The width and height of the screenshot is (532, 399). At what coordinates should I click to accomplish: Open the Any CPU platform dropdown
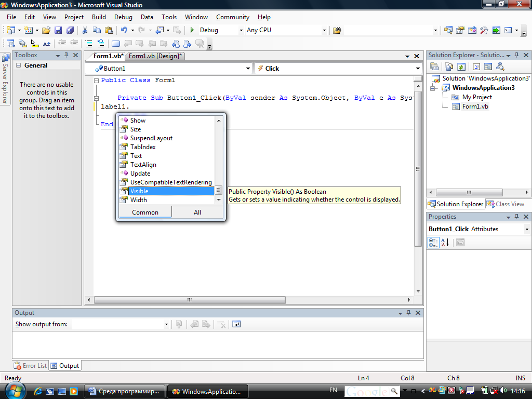click(x=324, y=30)
